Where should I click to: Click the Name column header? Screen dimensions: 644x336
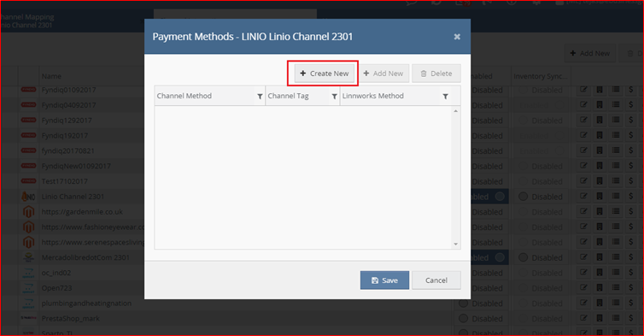pyautogui.click(x=51, y=76)
